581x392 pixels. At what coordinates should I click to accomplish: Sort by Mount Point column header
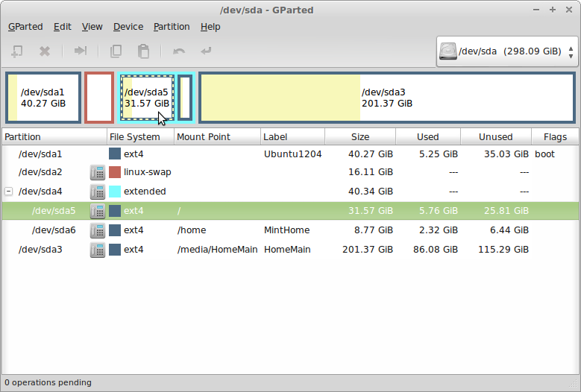coord(218,137)
